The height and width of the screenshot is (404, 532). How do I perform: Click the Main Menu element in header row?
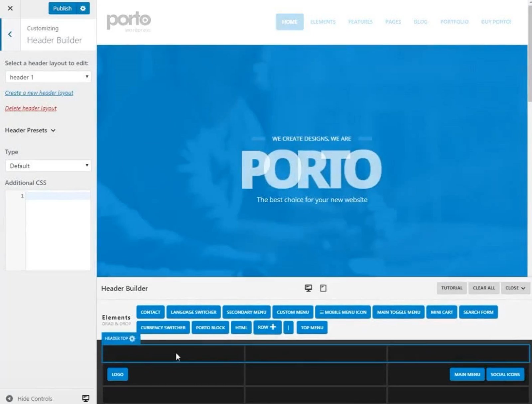[x=467, y=374]
